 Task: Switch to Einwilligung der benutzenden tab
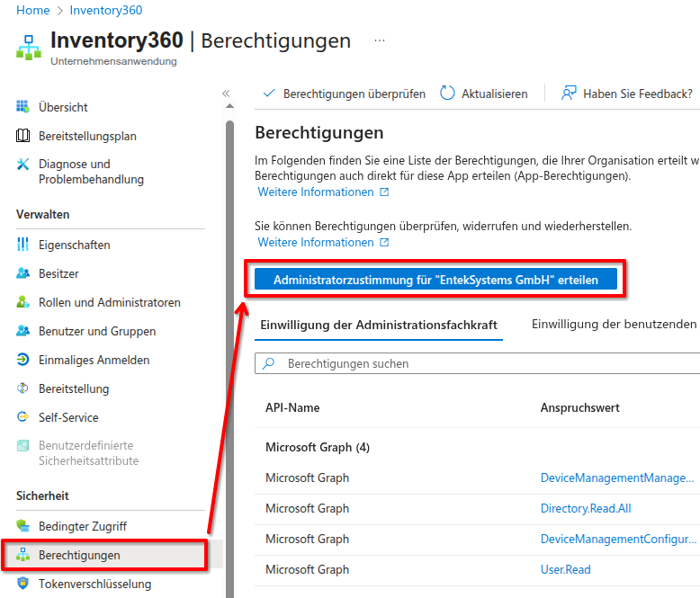614,325
